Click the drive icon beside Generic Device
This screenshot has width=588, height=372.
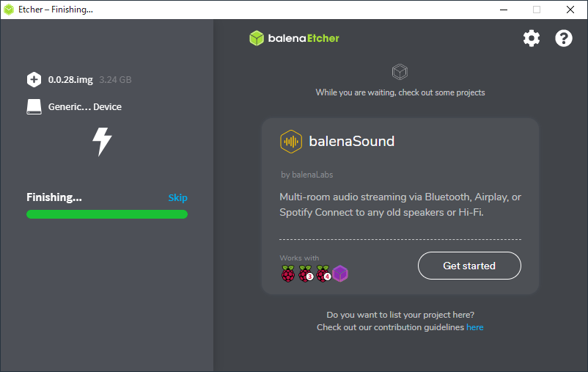(x=34, y=107)
